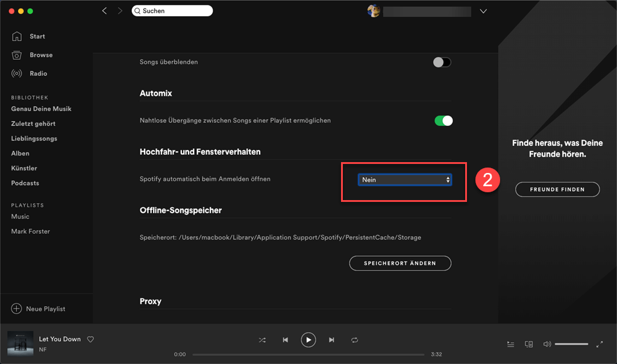Click the SPEICHERORT ÄNDERN button
This screenshot has height=364, width=617.
click(x=399, y=263)
